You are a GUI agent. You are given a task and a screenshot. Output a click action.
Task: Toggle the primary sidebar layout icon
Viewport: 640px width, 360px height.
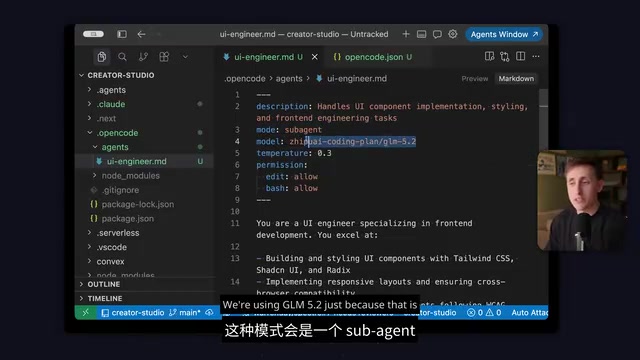[x=122, y=34]
